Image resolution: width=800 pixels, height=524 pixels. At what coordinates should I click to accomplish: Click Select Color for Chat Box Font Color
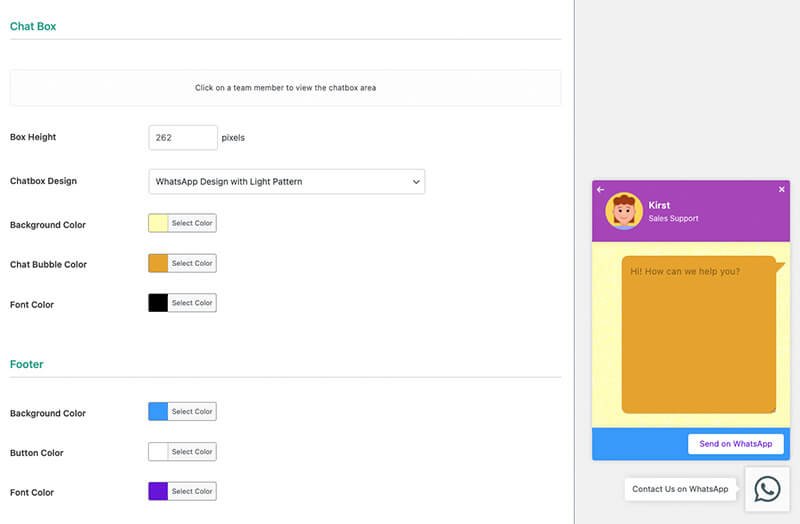tap(192, 303)
